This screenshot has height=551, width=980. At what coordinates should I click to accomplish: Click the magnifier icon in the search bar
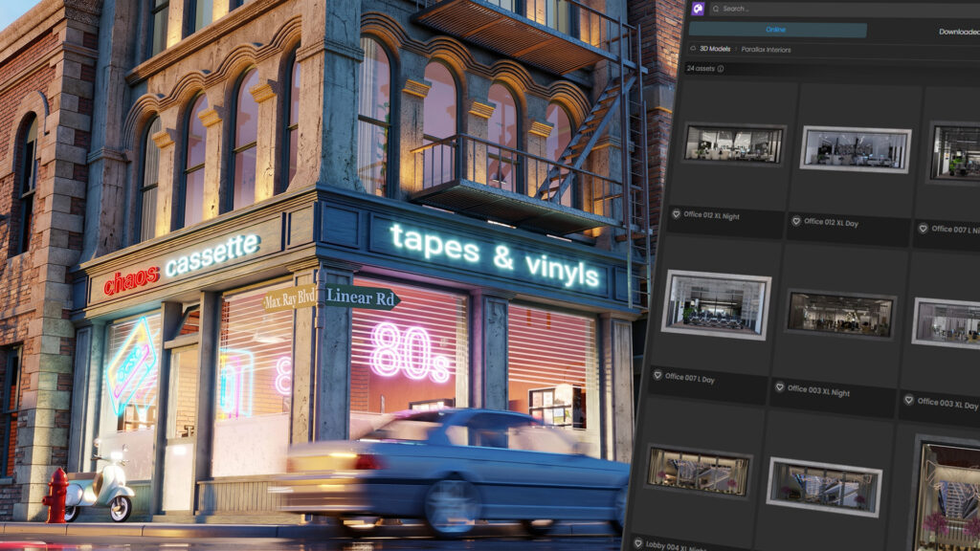click(716, 9)
